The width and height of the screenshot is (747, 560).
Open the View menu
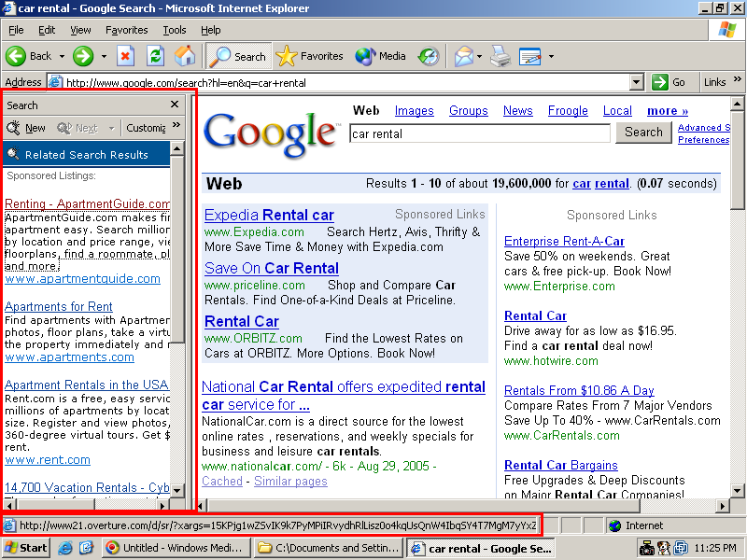coord(80,30)
